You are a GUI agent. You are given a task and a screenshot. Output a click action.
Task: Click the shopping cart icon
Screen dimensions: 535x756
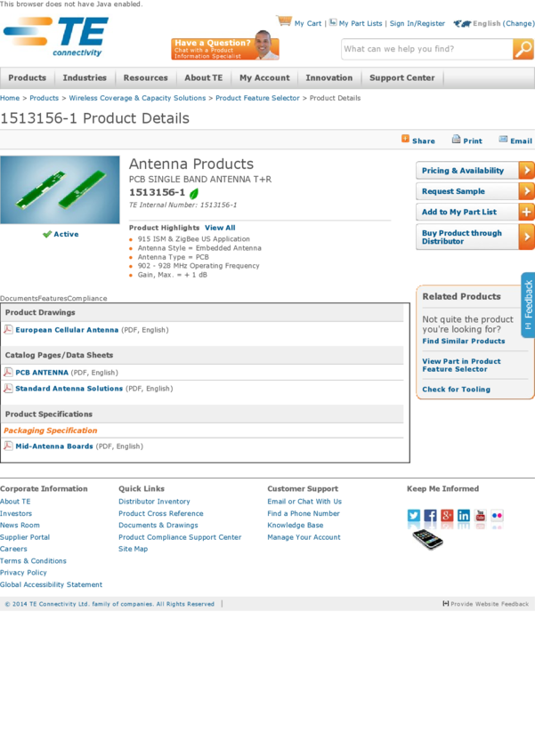click(x=284, y=20)
